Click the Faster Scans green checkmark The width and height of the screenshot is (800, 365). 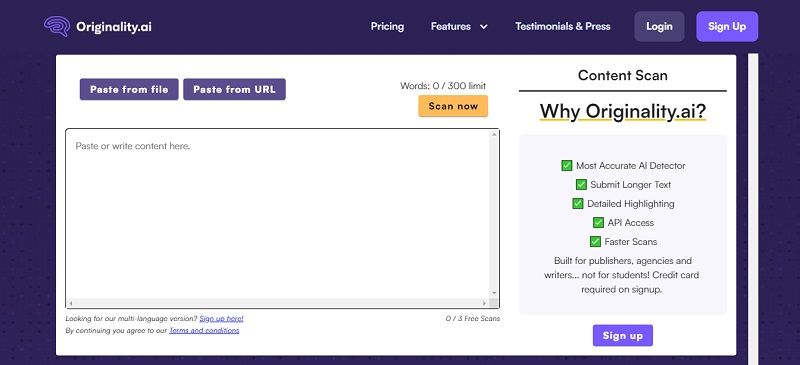(595, 241)
